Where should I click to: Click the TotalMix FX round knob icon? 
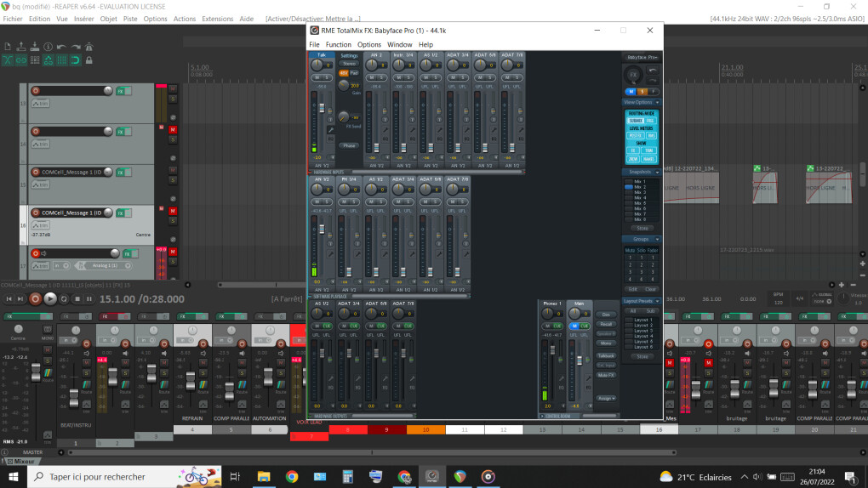(633, 75)
